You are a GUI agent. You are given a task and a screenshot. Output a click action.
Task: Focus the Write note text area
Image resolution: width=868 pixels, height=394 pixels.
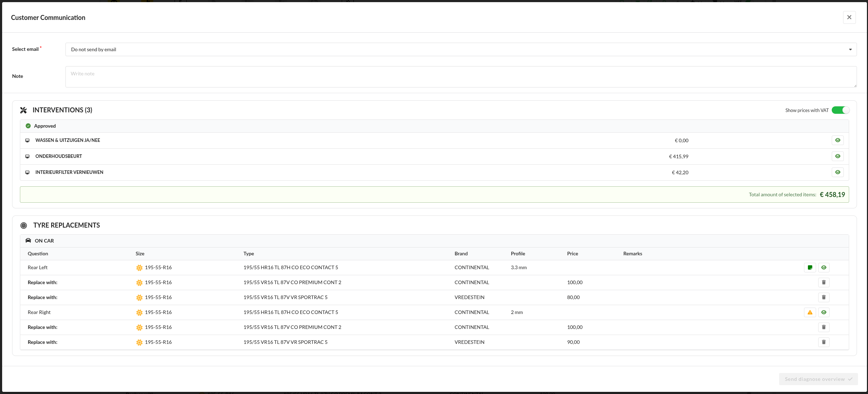[x=461, y=76]
